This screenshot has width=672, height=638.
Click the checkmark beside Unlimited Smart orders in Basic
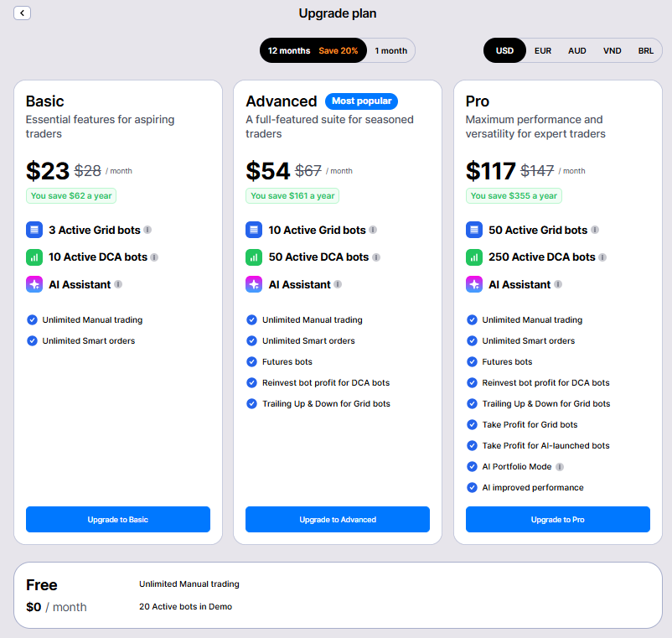(x=33, y=341)
